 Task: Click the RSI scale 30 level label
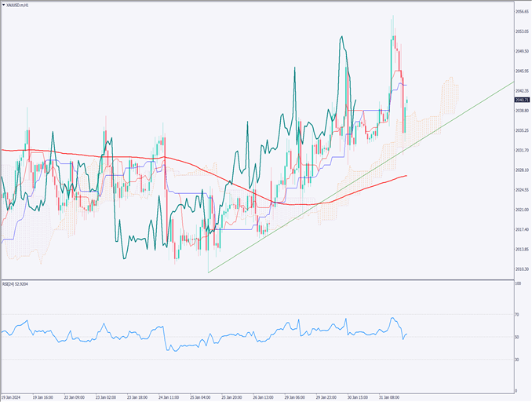518,359
